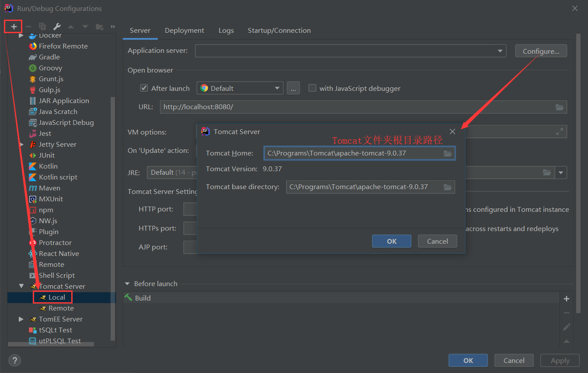Select Local under Tomcat Server

[x=57, y=297]
